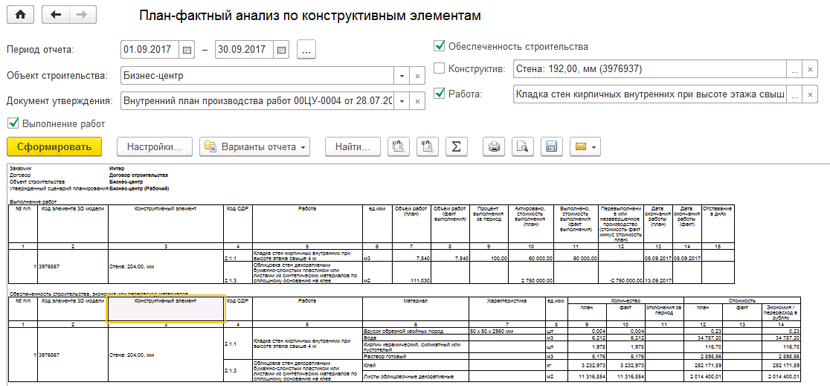
Task: Click the Внутренний план производства работ field
Action: click(257, 101)
